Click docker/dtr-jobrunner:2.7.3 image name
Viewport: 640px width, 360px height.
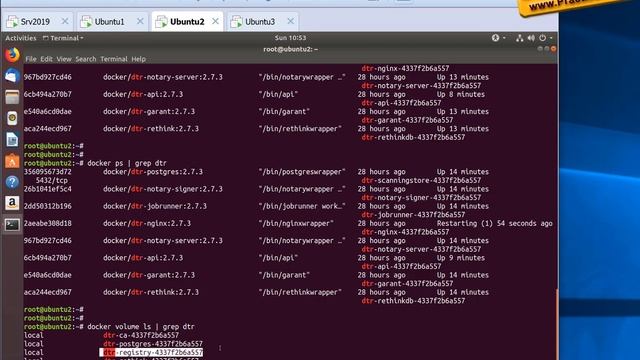coord(155,206)
